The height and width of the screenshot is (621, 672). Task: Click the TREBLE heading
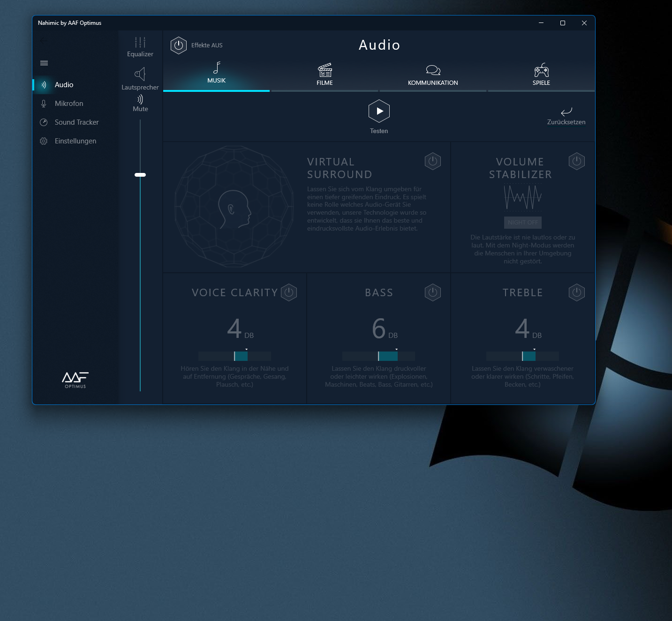click(x=522, y=292)
